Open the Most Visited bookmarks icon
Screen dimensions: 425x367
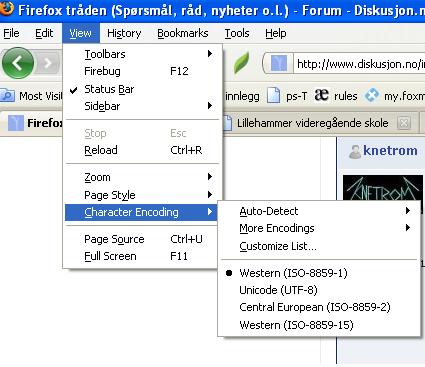[x=7, y=96]
